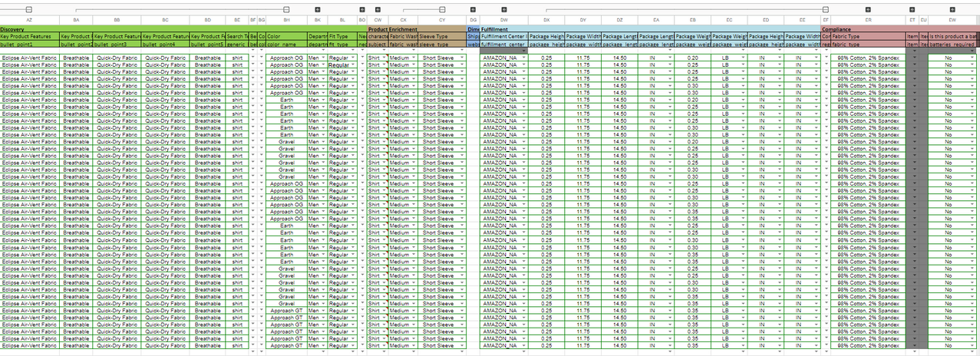Select the Color header cell

click(x=286, y=37)
